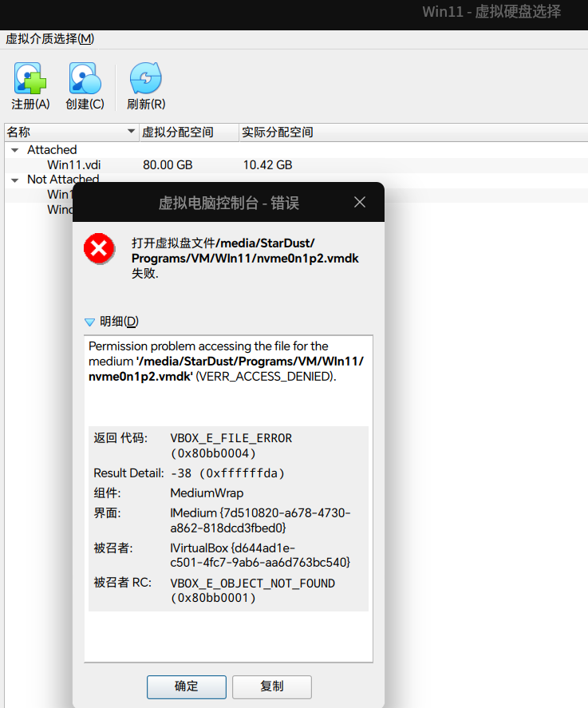Viewport: 588px width, 708px height.
Task: Click the IVirtualBox callee GUID value
Action: [x=260, y=555]
